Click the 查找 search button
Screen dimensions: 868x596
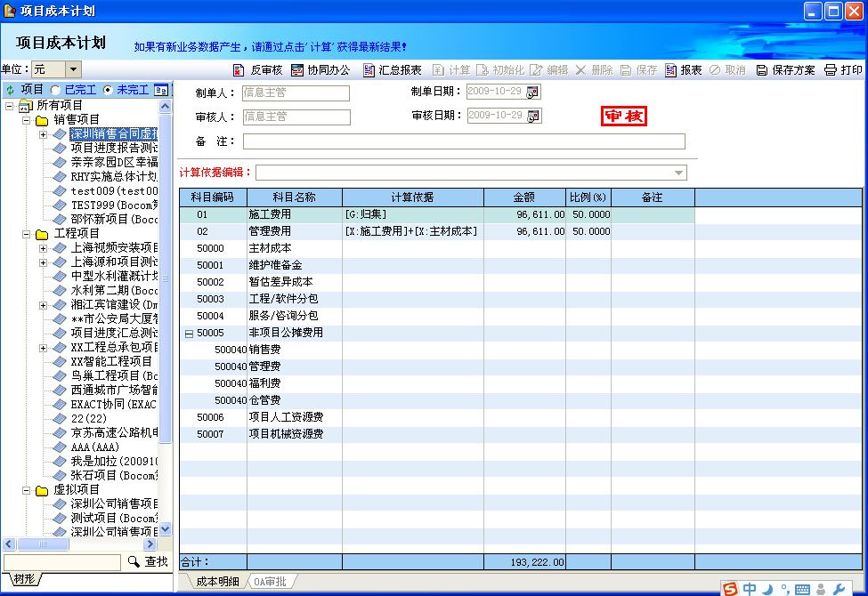coord(148,561)
